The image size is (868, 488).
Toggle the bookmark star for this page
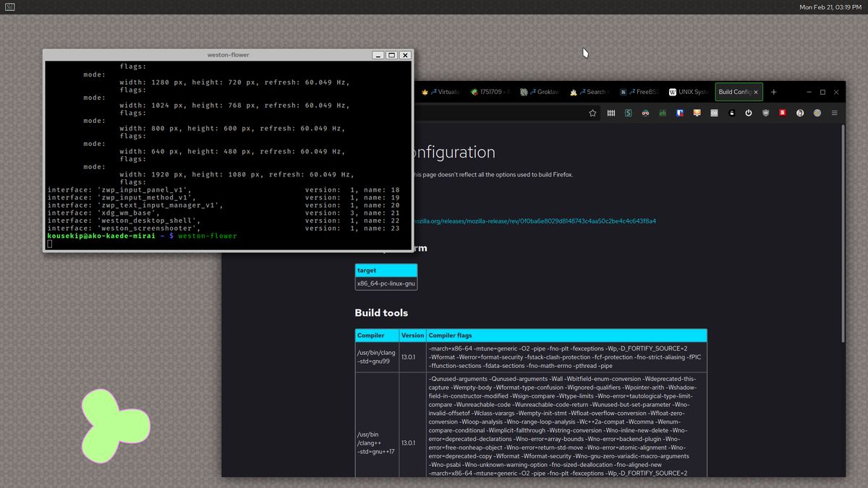point(592,113)
